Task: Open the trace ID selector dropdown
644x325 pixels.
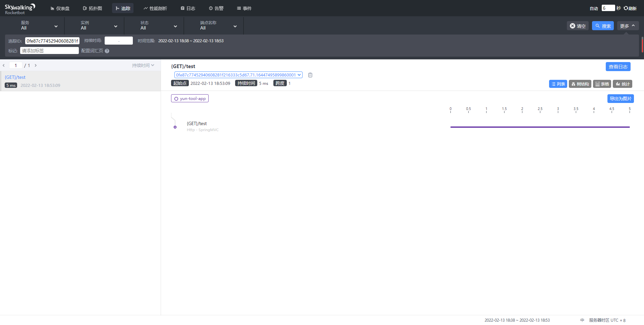Action: [x=238, y=75]
